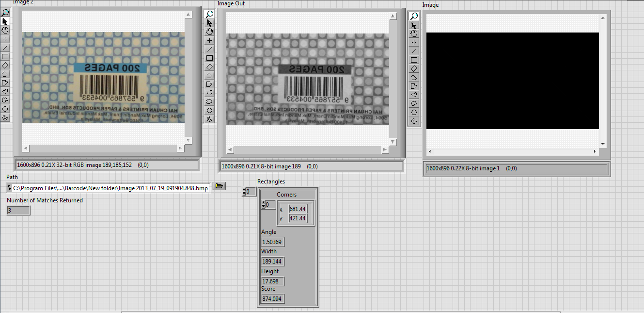
Task: Click the color barcode picture in Image 2
Action: click(103, 78)
